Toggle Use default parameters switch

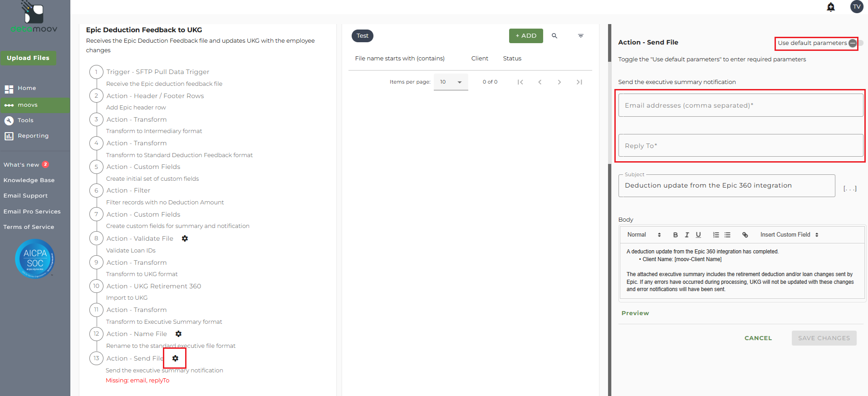(855, 43)
